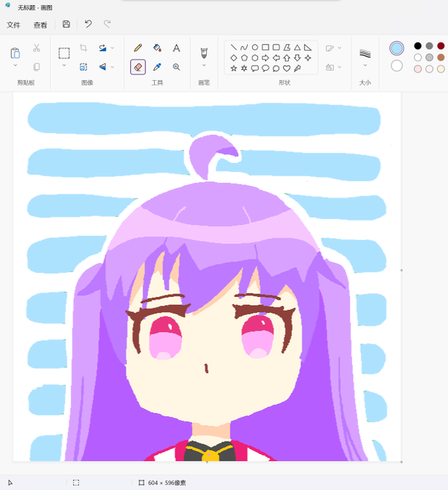Viewport: 448px width, 490px height.
Task: Select the Six-point star shape
Action: pyautogui.click(x=244, y=68)
